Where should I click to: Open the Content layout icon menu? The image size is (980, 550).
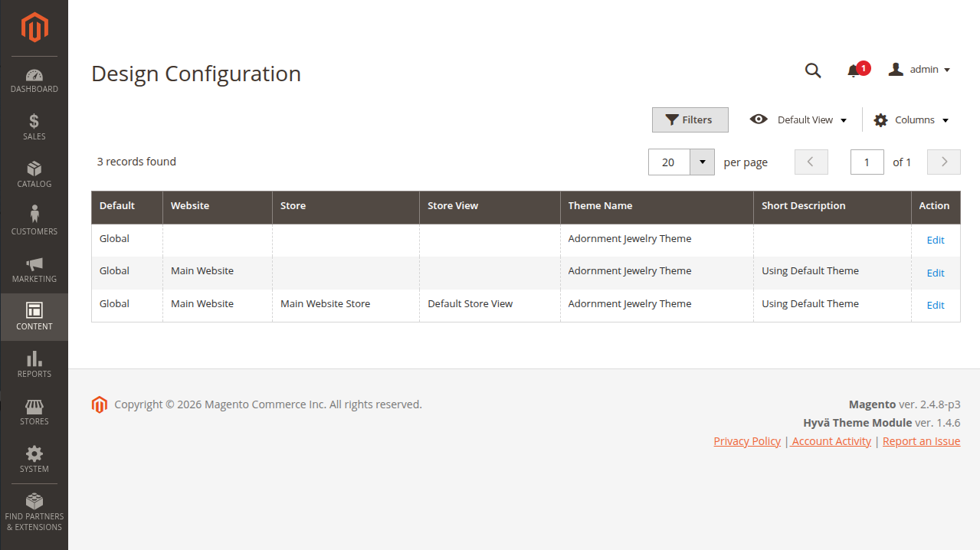pyautogui.click(x=34, y=310)
